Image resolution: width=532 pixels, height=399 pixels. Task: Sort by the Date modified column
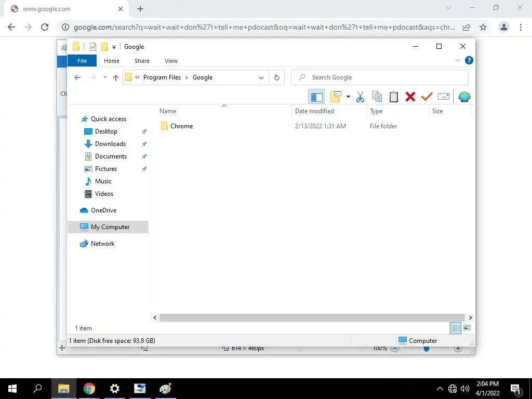tap(314, 111)
